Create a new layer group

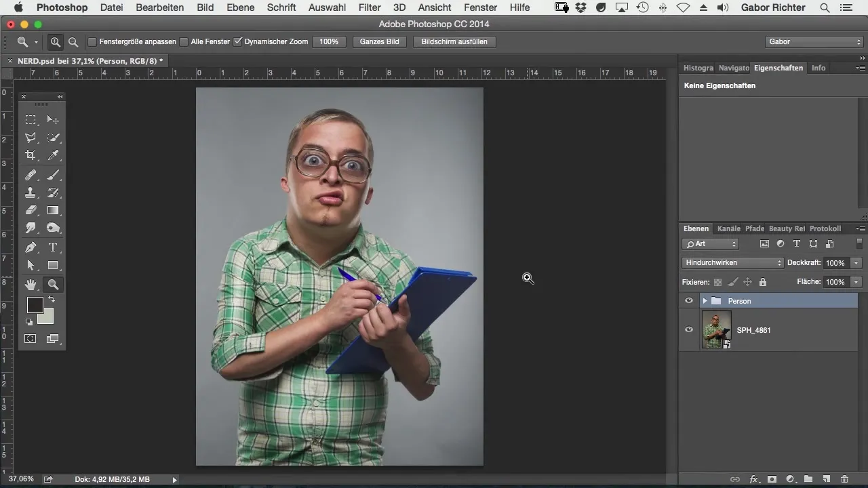[808, 479]
